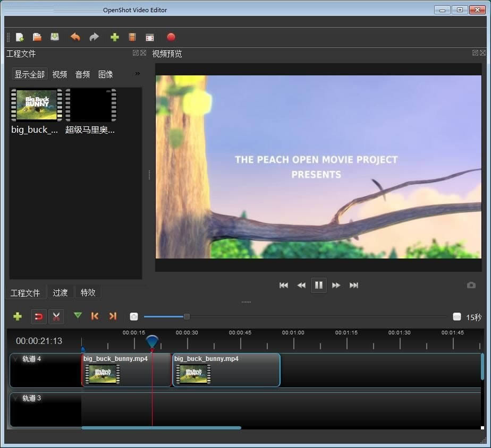This screenshot has width=491, height=448.
Task: Close the 视频预览 panel
Action: tap(483, 53)
